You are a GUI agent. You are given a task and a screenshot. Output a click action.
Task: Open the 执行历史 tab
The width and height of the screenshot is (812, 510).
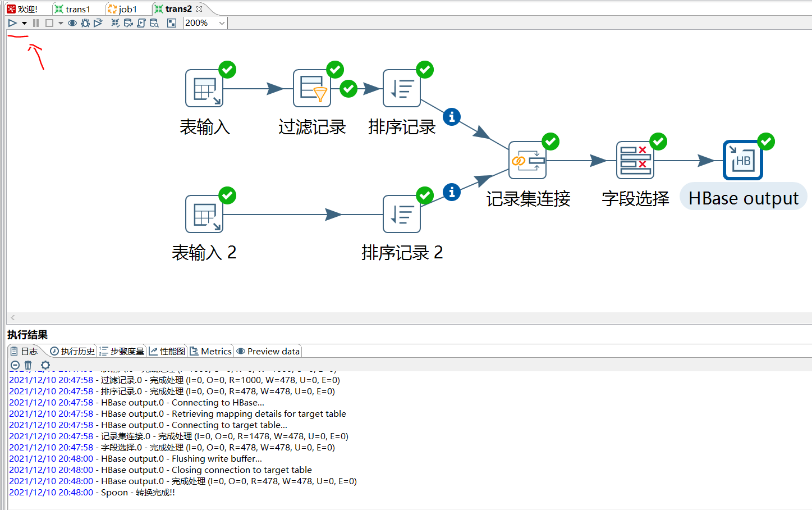coord(72,351)
